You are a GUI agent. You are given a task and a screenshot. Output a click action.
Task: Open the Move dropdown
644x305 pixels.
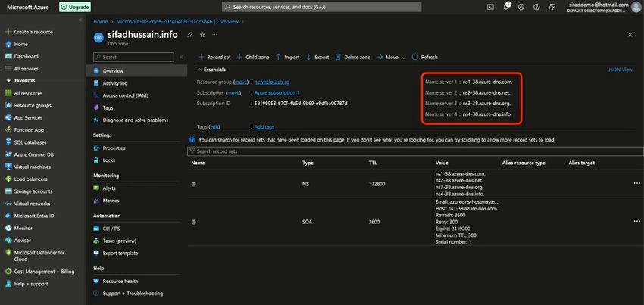[x=391, y=57]
